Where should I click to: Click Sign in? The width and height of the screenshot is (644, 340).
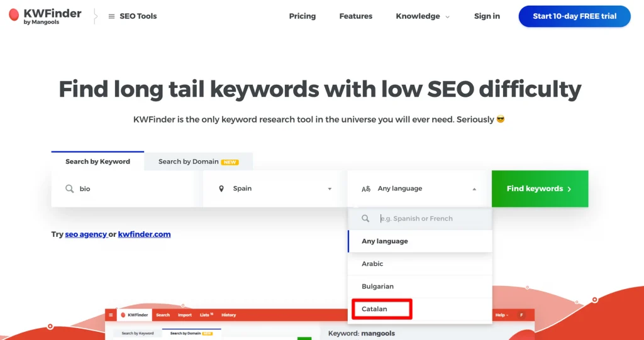coord(487,16)
